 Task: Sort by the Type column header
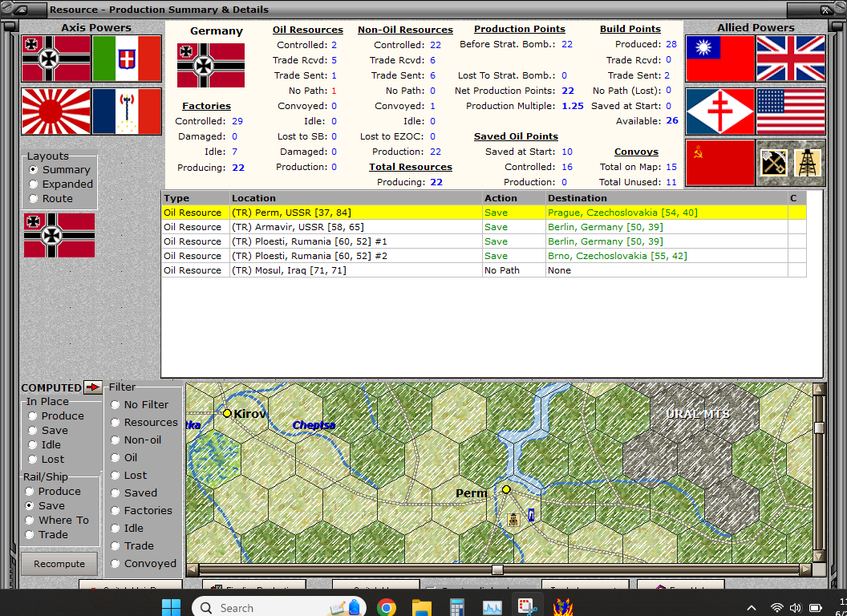(x=195, y=198)
